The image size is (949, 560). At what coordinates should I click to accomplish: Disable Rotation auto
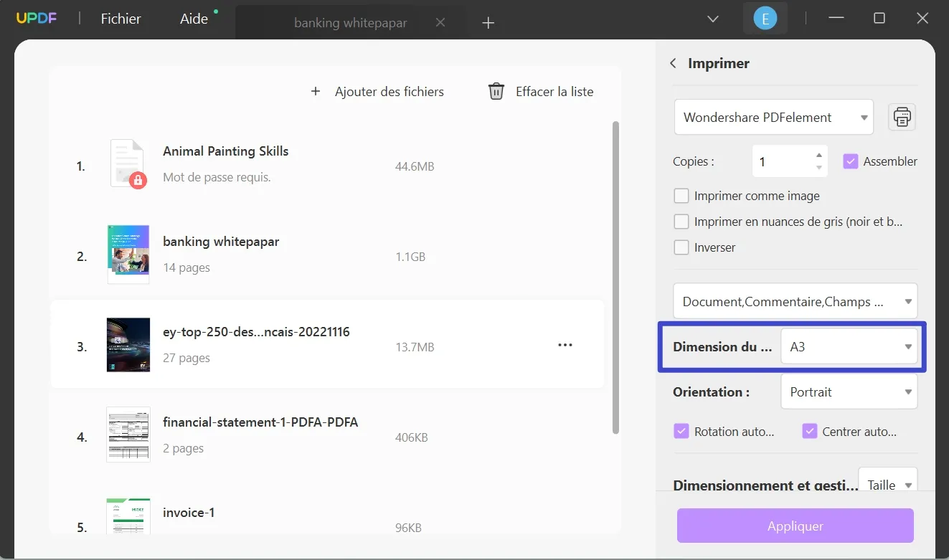681,431
